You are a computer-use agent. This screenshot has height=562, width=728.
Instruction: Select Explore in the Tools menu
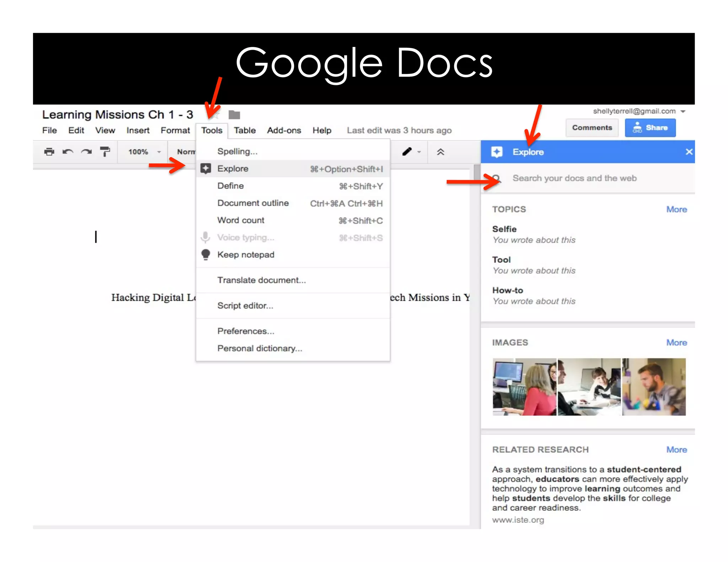click(293, 169)
